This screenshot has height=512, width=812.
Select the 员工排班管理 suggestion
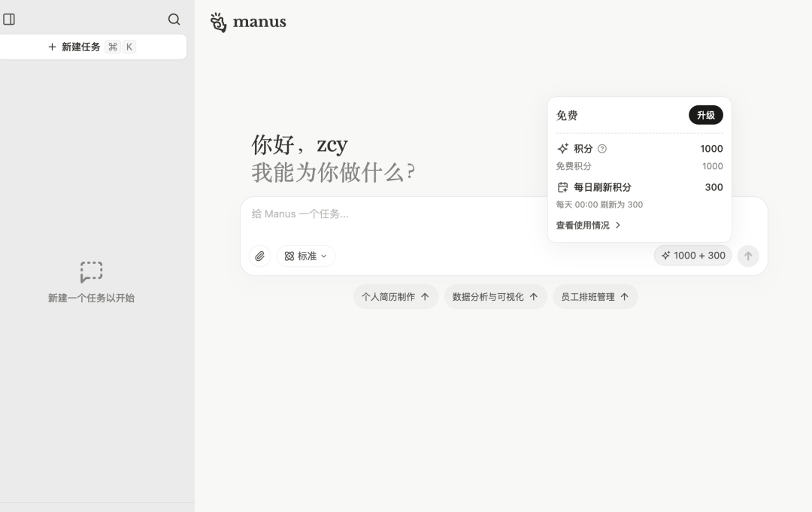(595, 297)
